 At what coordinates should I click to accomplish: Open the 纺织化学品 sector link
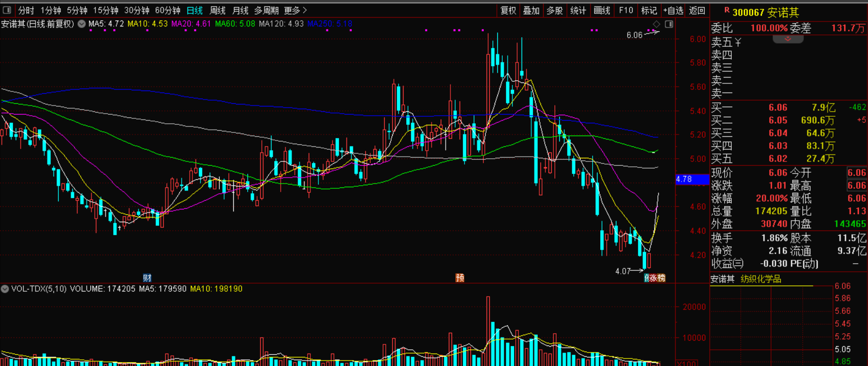tap(761, 279)
